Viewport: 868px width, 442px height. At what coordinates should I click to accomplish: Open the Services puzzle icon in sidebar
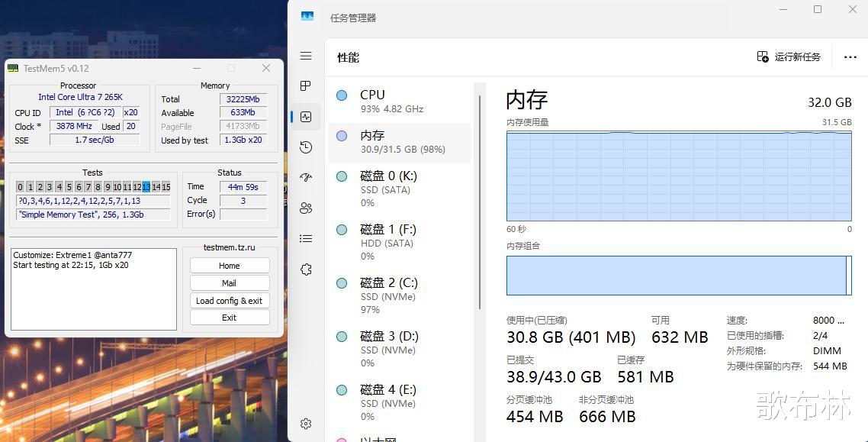click(306, 269)
